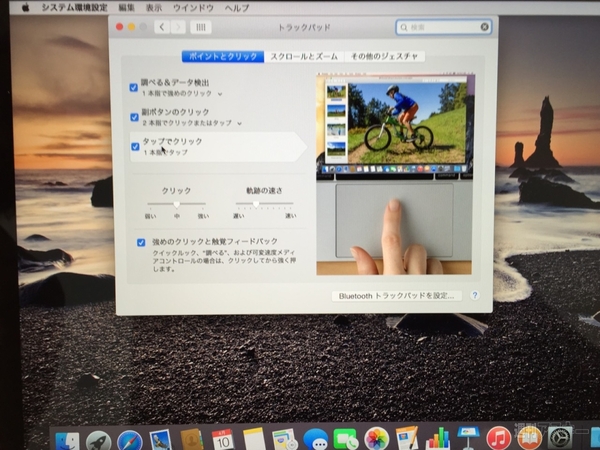This screenshot has height=450, width=600.
Task: Close the トラックパッド window with the red button
Action: tap(119, 27)
